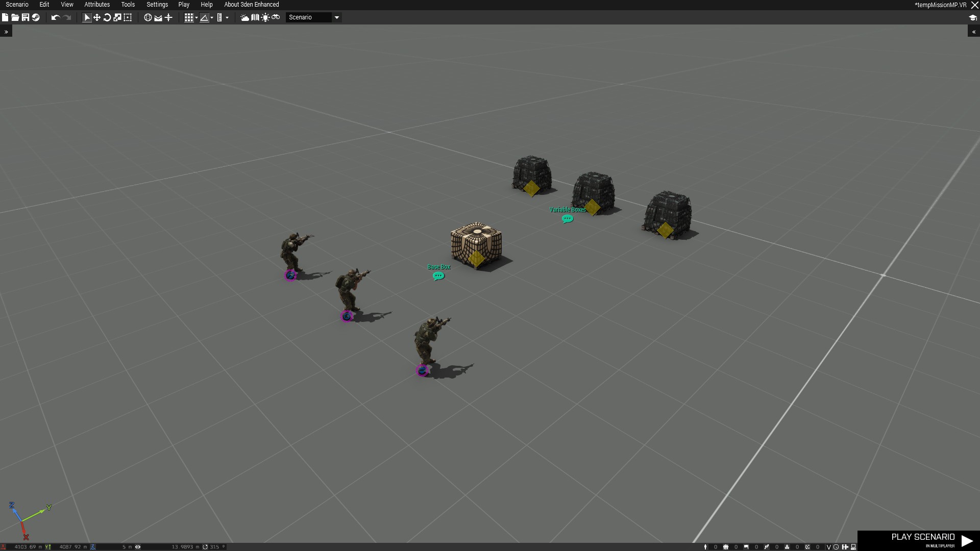
Task: Open the Attributes menu
Action: tap(97, 5)
